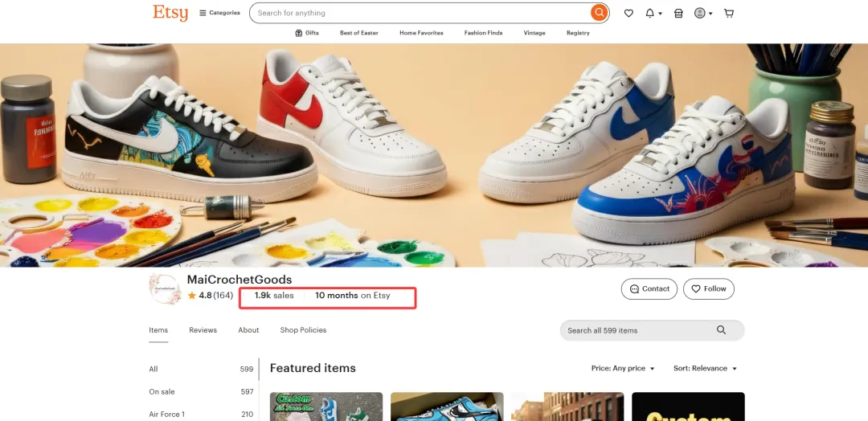The image size is (868, 421).
Task: Go to Gifts link
Action: point(307,33)
